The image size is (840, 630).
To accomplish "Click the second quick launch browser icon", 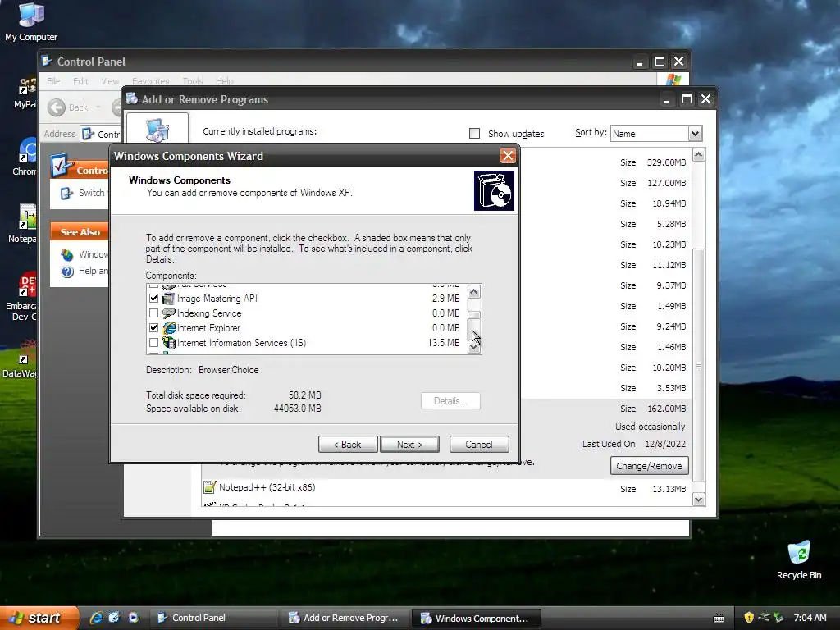I will (x=114, y=618).
